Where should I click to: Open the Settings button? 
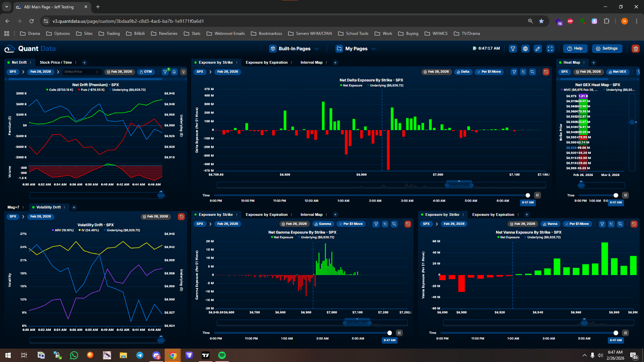pos(607,49)
